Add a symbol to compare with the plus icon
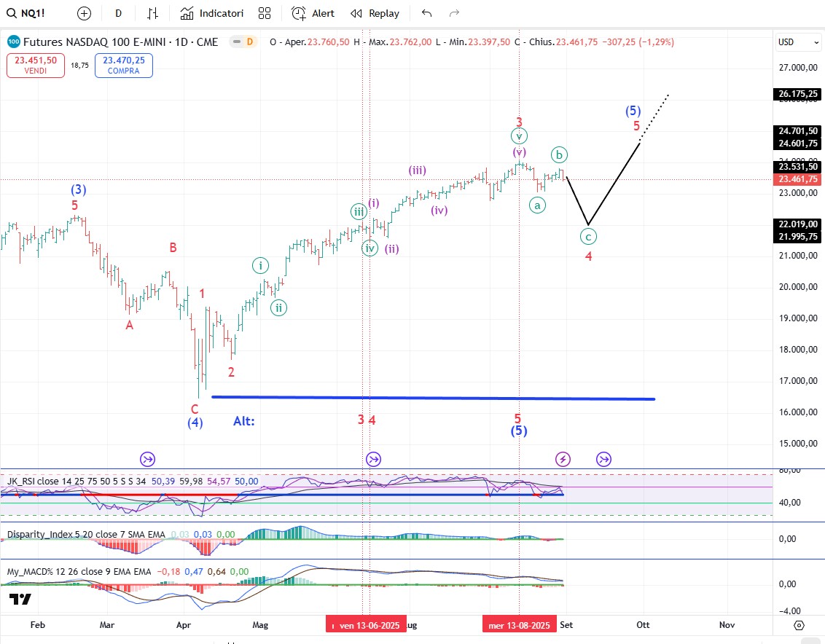The height and width of the screenshot is (644, 825). click(85, 14)
